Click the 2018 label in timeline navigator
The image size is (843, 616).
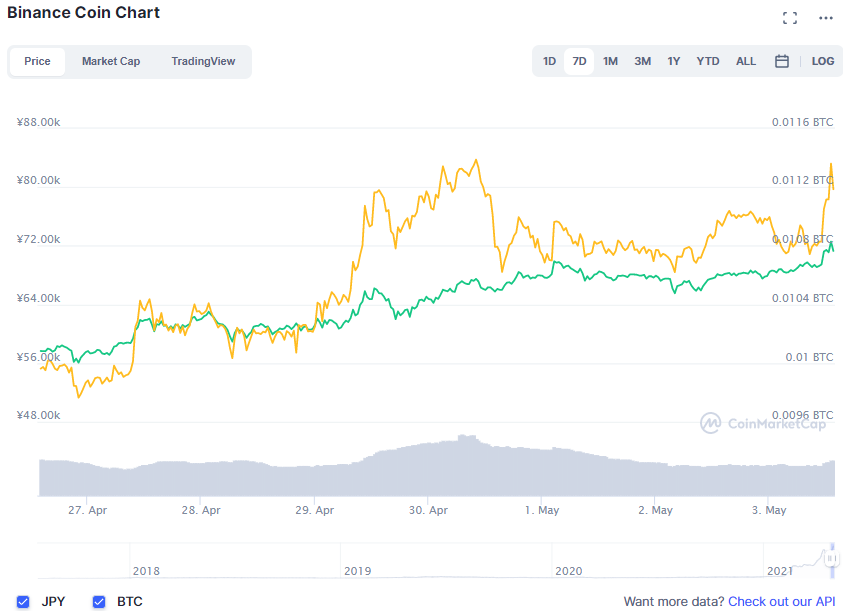[146, 571]
